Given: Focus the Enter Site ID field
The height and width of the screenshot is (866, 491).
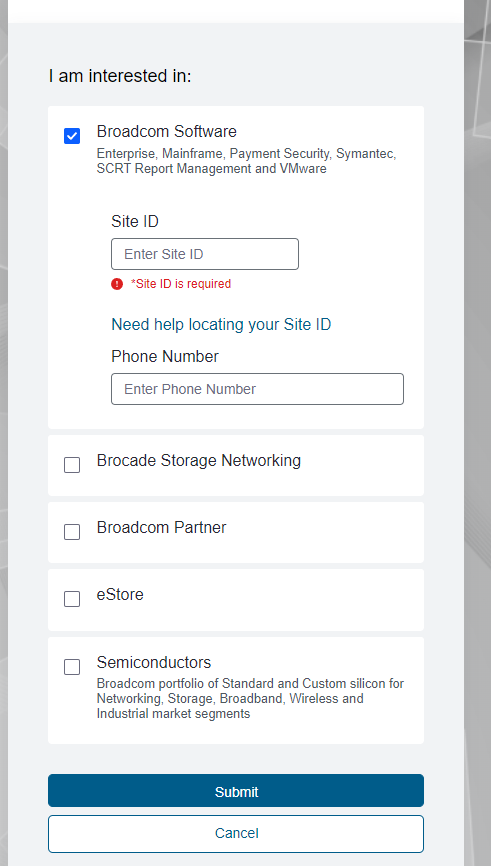Looking at the screenshot, I should coord(205,254).
